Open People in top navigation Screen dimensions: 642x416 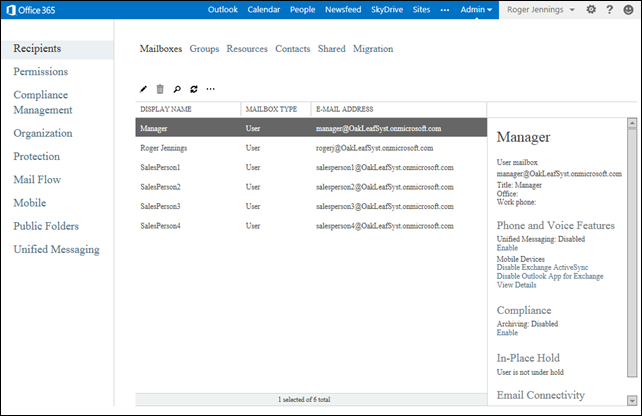coord(303,9)
